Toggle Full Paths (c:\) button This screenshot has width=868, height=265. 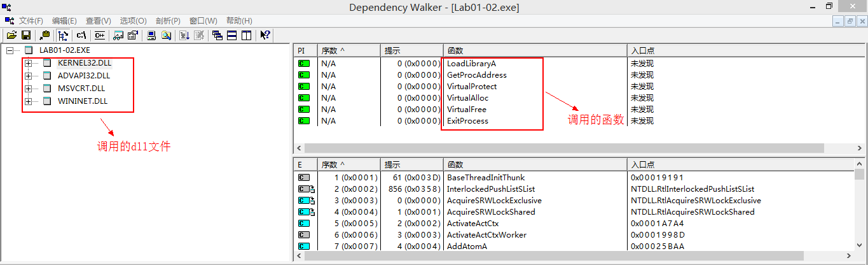coord(81,35)
